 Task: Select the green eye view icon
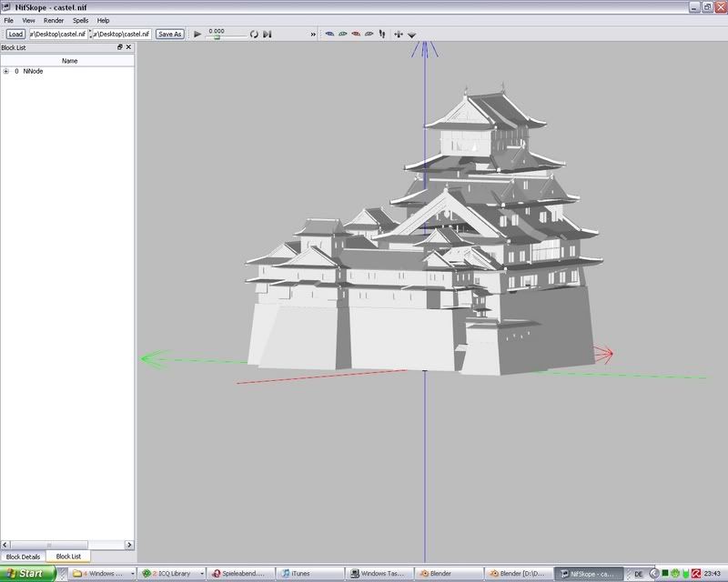(x=343, y=34)
